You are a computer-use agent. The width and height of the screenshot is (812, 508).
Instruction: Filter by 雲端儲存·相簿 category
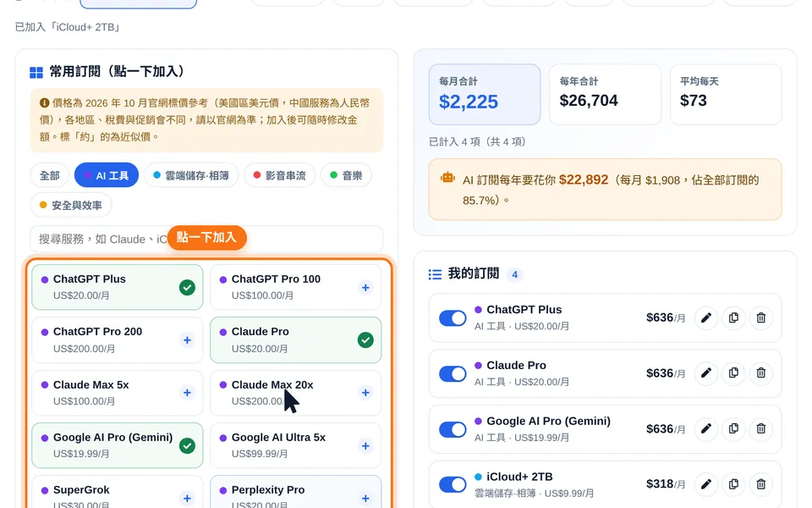(x=191, y=175)
